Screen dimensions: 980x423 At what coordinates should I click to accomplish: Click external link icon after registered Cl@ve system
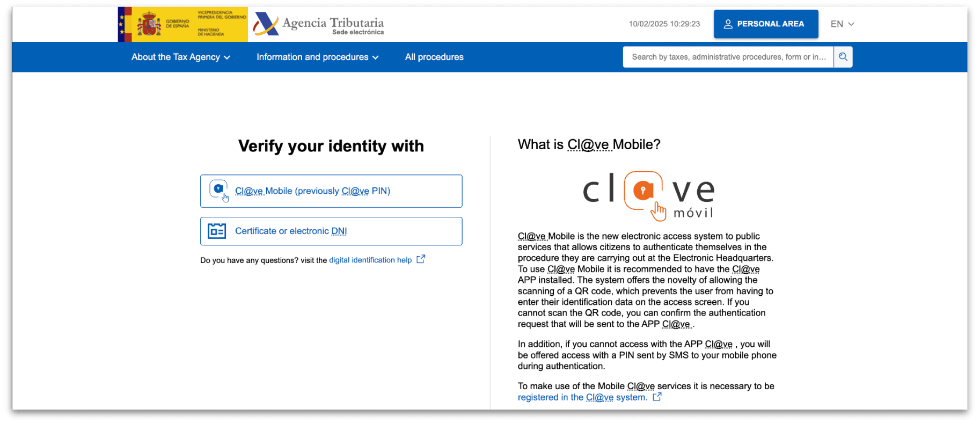[657, 397]
